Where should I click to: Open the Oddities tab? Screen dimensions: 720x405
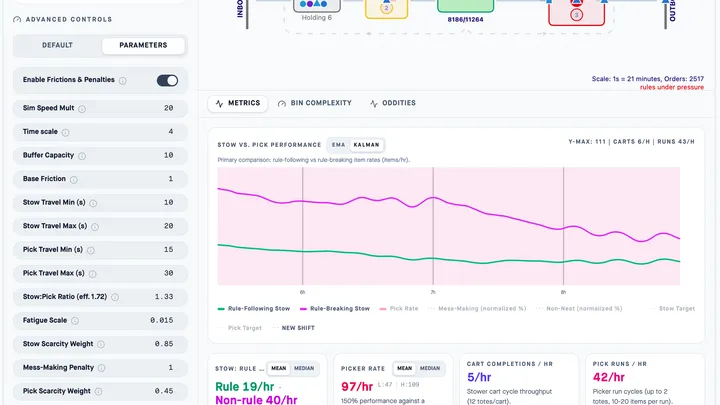click(x=393, y=103)
